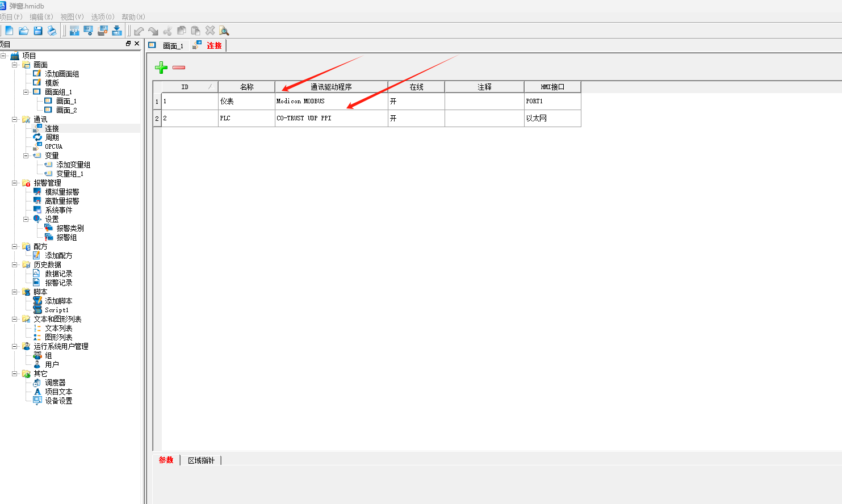Collapse the 历史数据 tree node

(15, 264)
